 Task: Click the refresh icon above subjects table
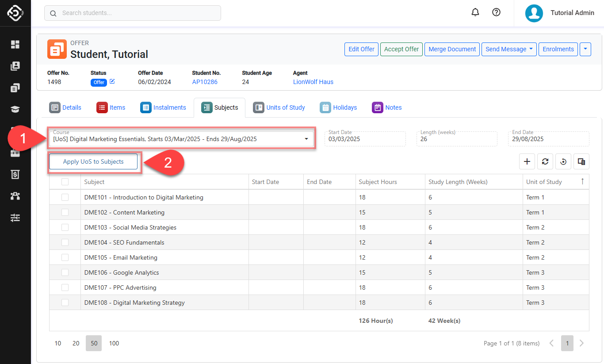pyautogui.click(x=545, y=162)
